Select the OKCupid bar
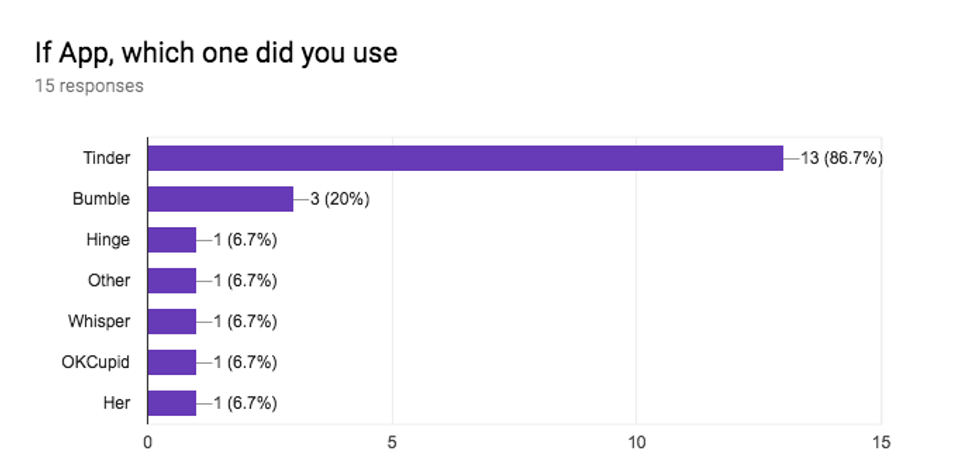The height and width of the screenshot is (475, 980). click(172, 362)
